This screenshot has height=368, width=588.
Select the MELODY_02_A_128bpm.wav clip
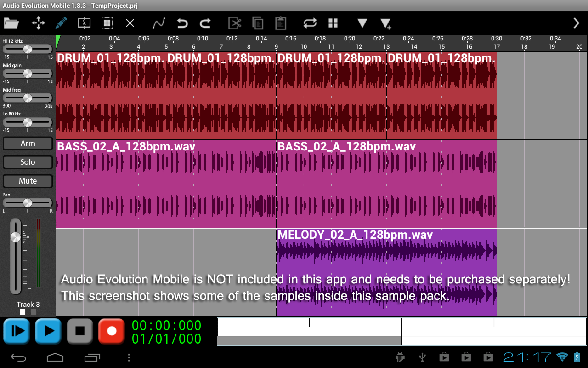pyautogui.click(x=386, y=272)
